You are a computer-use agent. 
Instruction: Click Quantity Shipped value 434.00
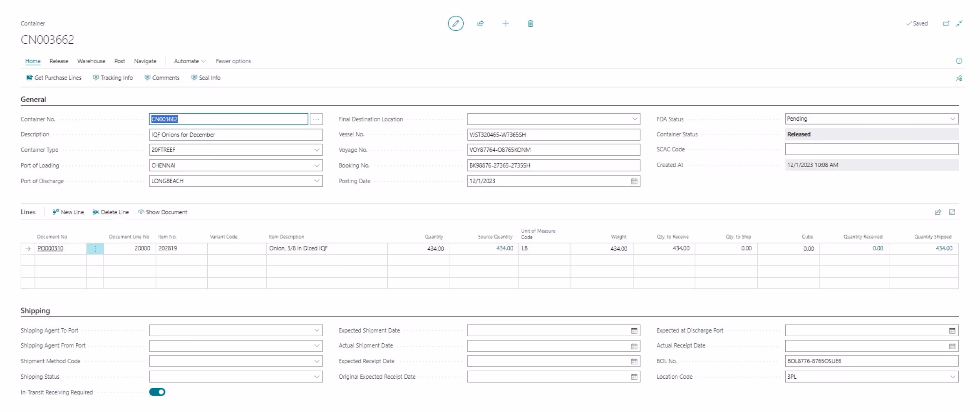[944, 248]
